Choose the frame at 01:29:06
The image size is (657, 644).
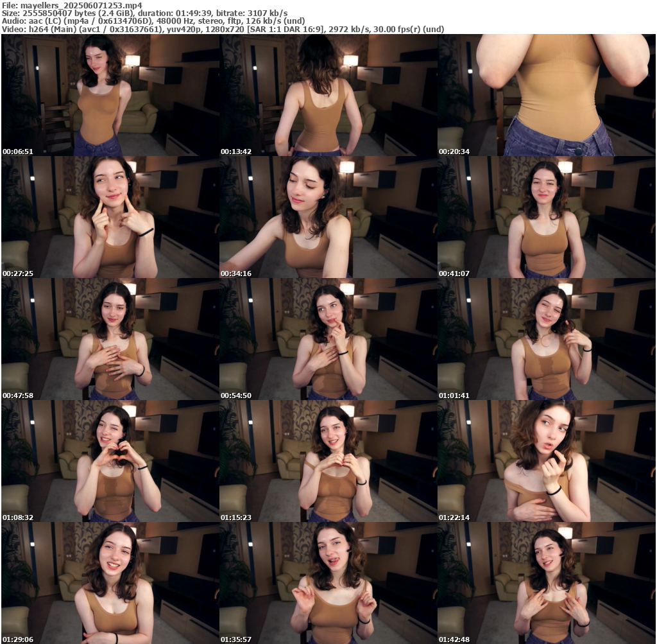tap(110, 583)
